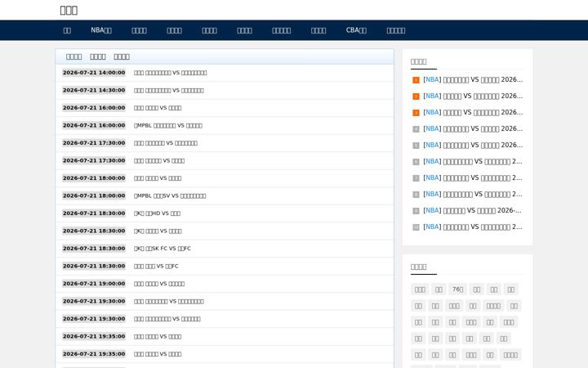Click the gray rank 7 badge in sidebar
Image resolution: width=588 pixels, height=368 pixels.
point(416,178)
